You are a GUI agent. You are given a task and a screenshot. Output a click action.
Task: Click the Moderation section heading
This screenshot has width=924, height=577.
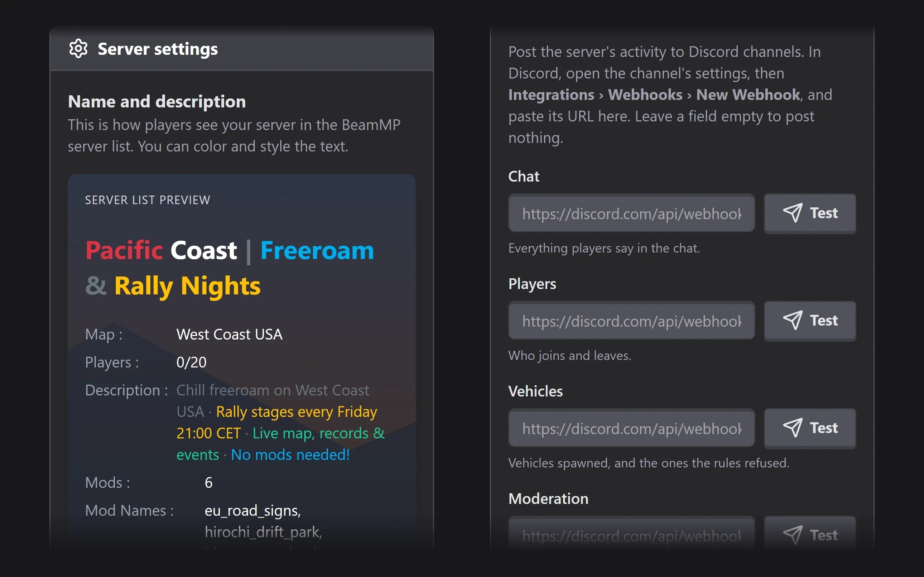(548, 499)
